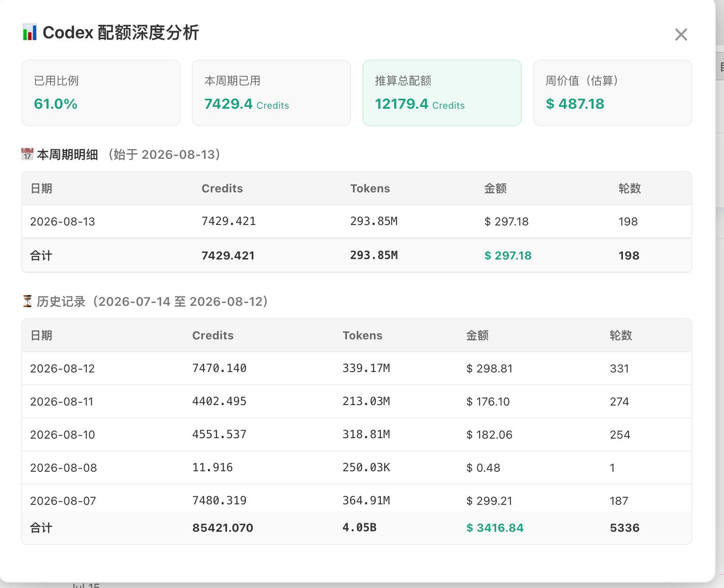The width and height of the screenshot is (724, 588).
Task: Click the 金额 header in the 历史记录 table
Action: 477,336
